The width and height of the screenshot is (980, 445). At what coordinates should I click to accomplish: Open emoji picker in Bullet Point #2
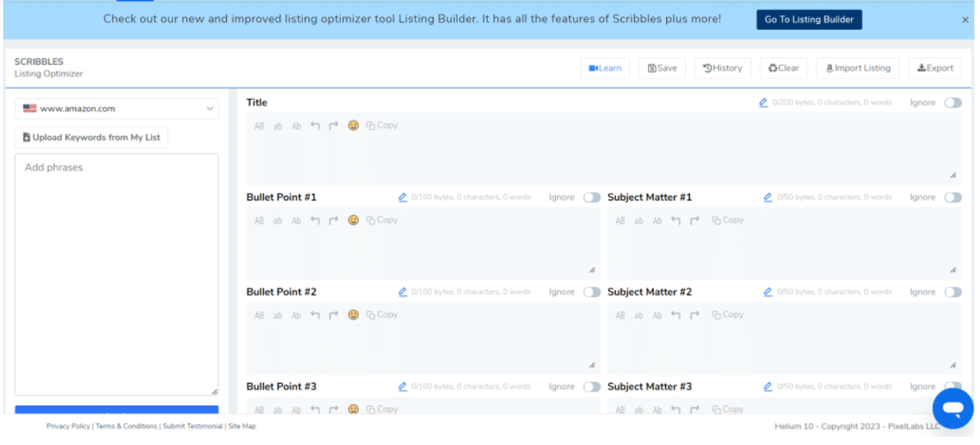point(353,314)
